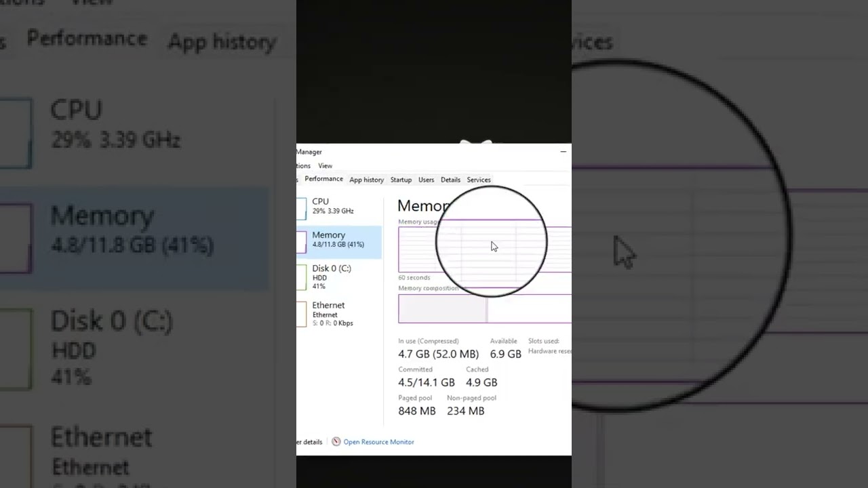Click the Committed 4.5/14.1 GB value
Image resolution: width=868 pixels, height=488 pixels.
(427, 382)
